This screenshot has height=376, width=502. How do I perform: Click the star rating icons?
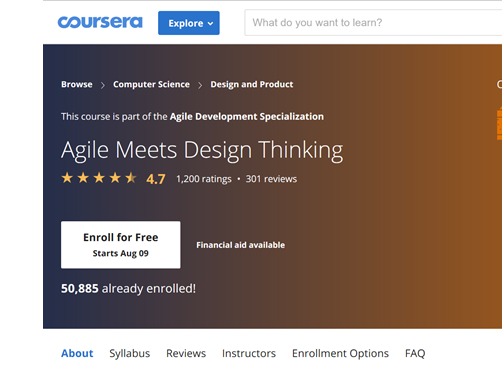(99, 178)
